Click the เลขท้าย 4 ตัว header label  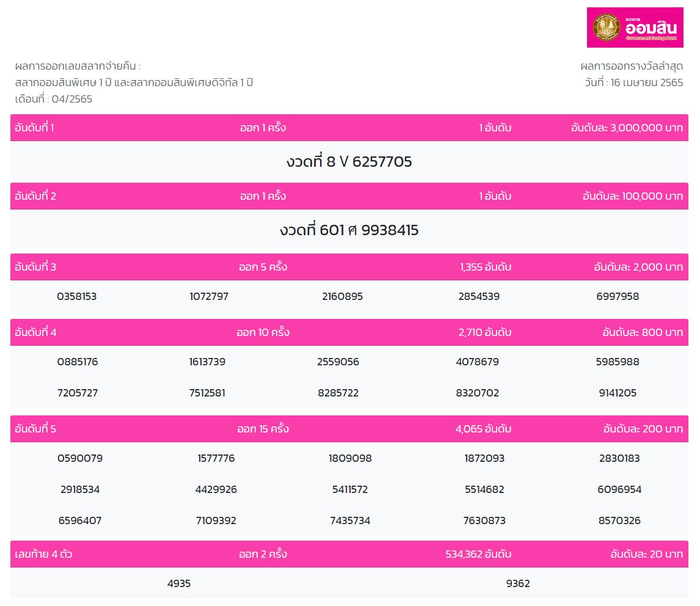tap(43, 554)
